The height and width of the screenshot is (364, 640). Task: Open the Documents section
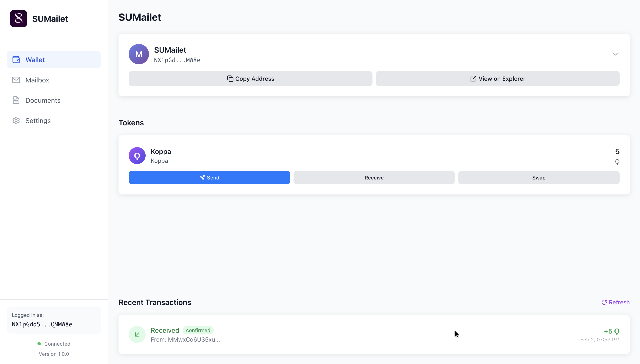(43, 100)
